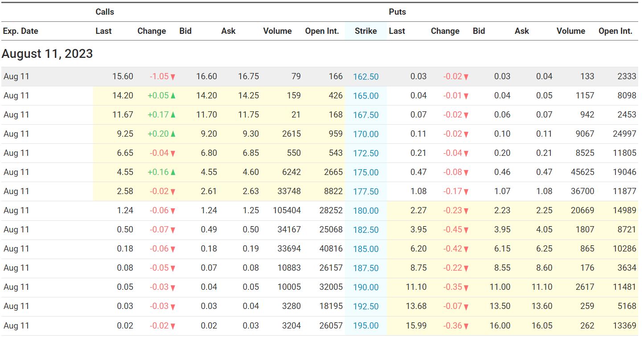Viewport: 644px width, 337px height.
Task: Click calls last price 11.67
Action: [x=123, y=115]
